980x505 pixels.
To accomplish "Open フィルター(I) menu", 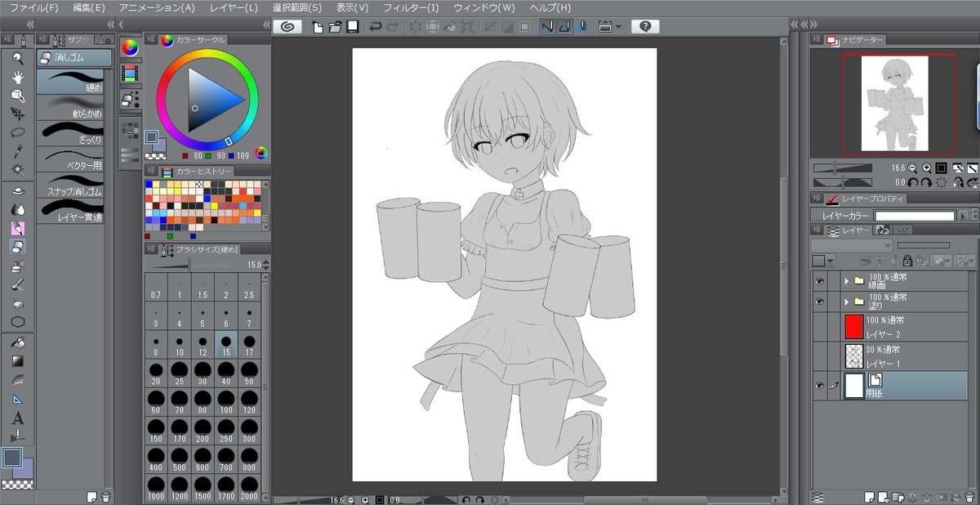I will click(411, 7).
